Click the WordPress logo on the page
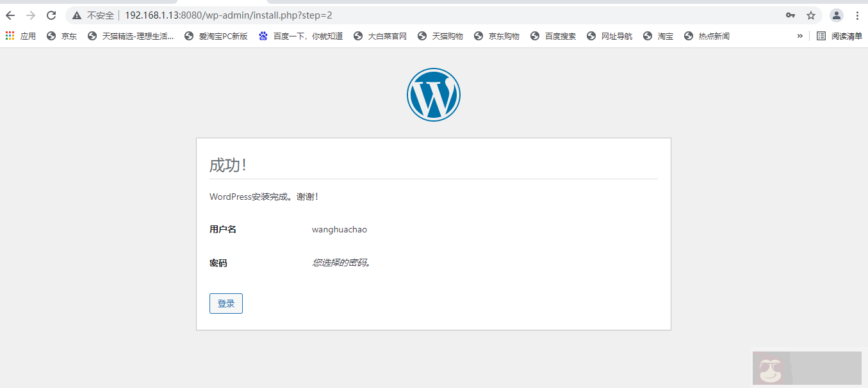The width and height of the screenshot is (868, 388). (x=434, y=94)
